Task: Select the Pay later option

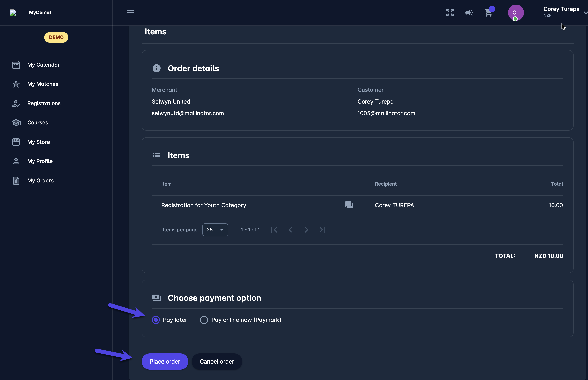Action: 156,320
